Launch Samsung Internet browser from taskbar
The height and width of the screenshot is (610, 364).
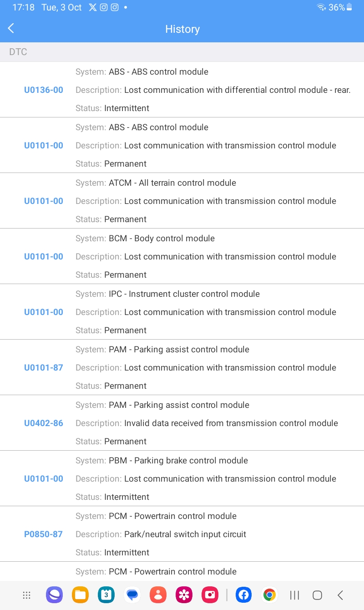tap(54, 595)
